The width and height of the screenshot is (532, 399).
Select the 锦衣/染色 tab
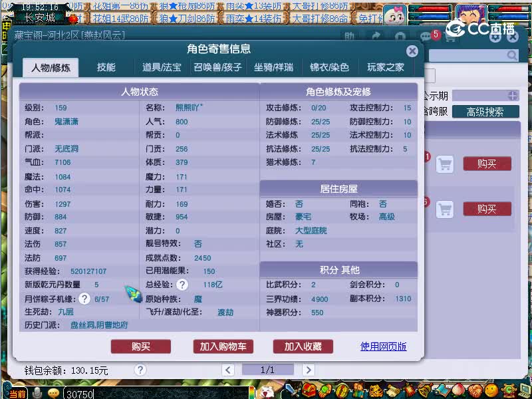329,67
